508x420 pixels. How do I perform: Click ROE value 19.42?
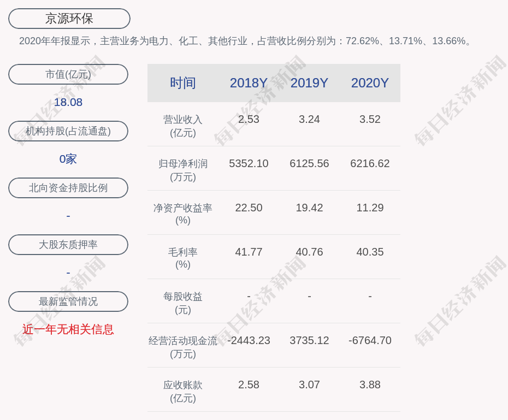click(309, 208)
